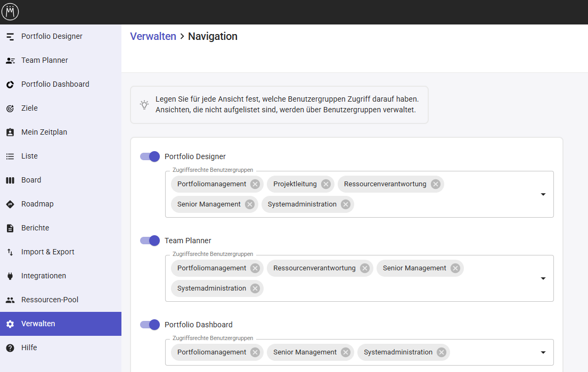The image size is (588, 372).
Task: Click Verwalten breadcrumb link
Action: [x=153, y=36]
